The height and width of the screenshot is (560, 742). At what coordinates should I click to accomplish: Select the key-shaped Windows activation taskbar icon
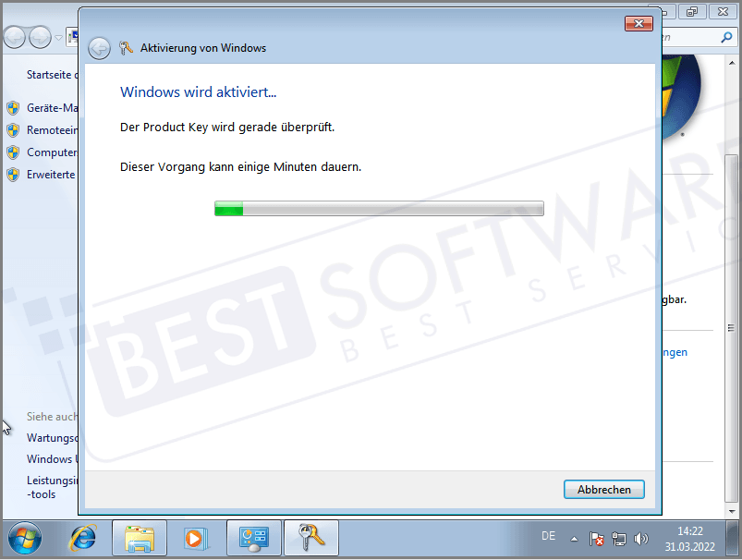pos(310,537)
